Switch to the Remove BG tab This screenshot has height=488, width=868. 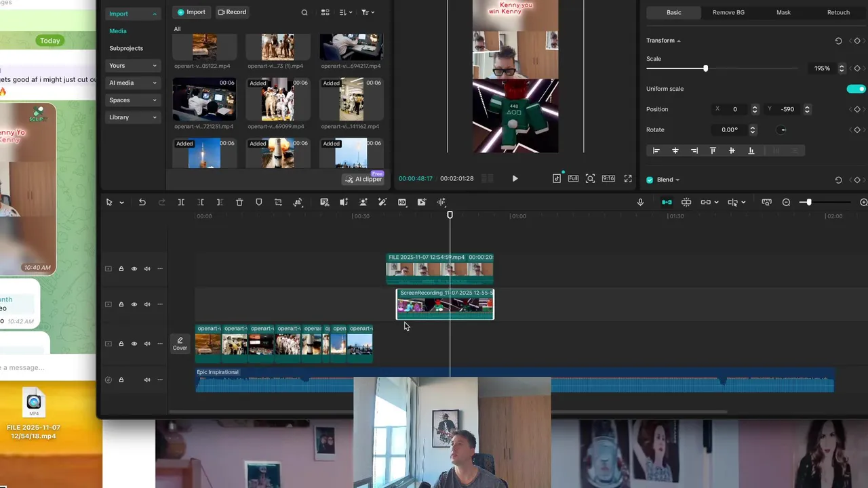point(728,12)
